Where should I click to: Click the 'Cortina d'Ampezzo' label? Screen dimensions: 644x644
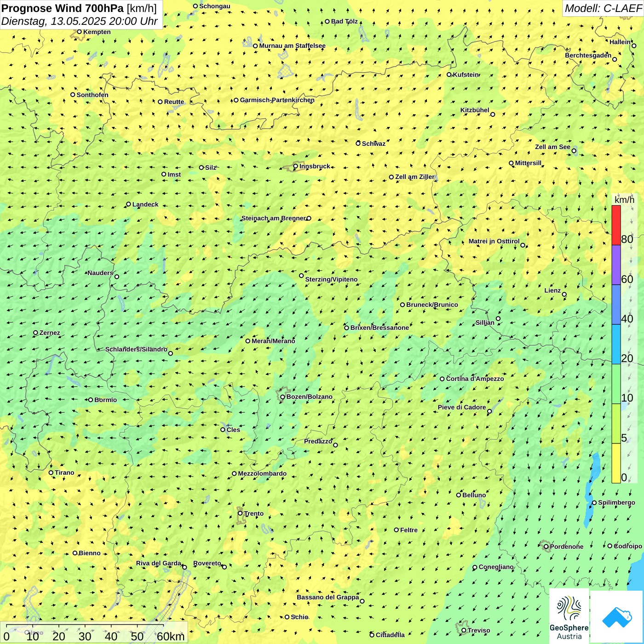coord(475,379)
